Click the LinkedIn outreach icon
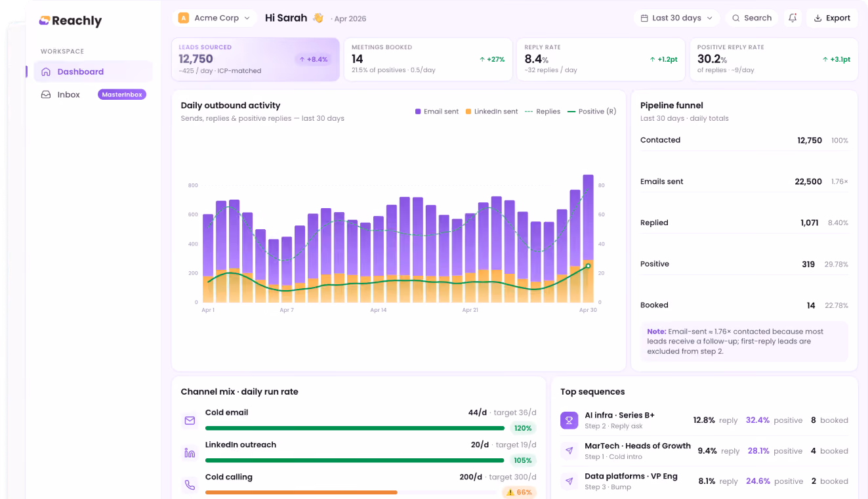 tap(190, 452)
